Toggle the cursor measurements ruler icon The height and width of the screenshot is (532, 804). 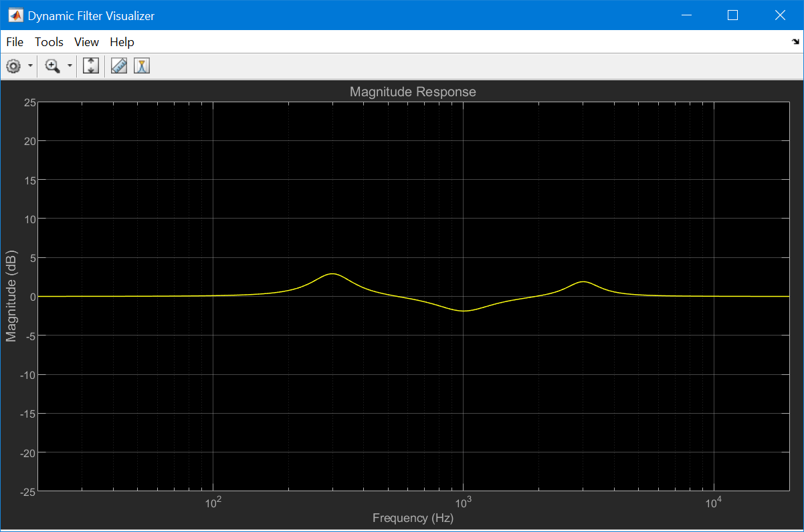coord(119,66)
